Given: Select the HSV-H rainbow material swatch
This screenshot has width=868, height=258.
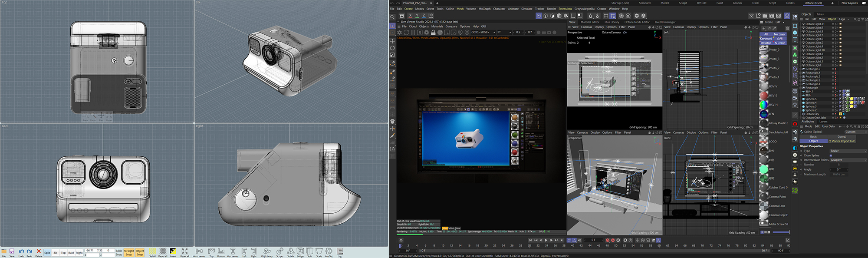Looking at the screenshot, I should [764, 105].
